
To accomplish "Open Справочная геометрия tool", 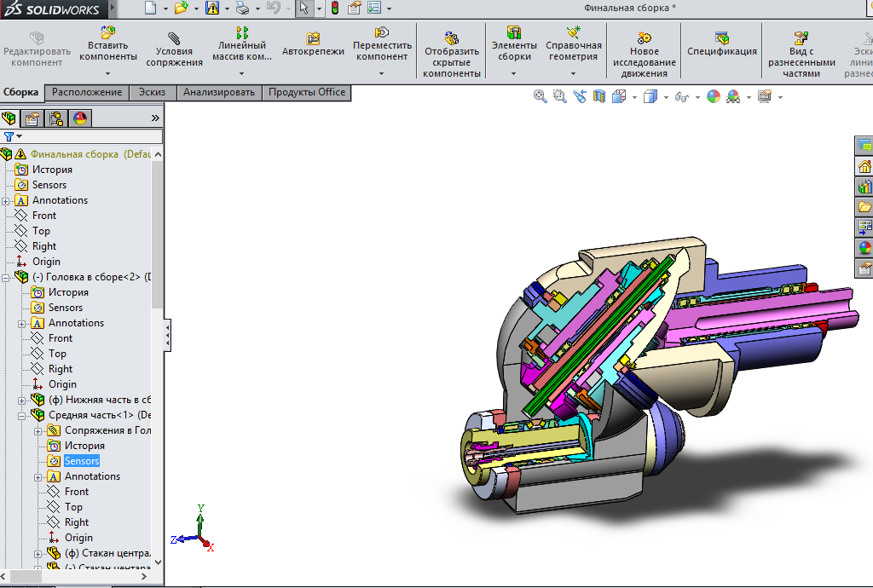I will 574,43.
